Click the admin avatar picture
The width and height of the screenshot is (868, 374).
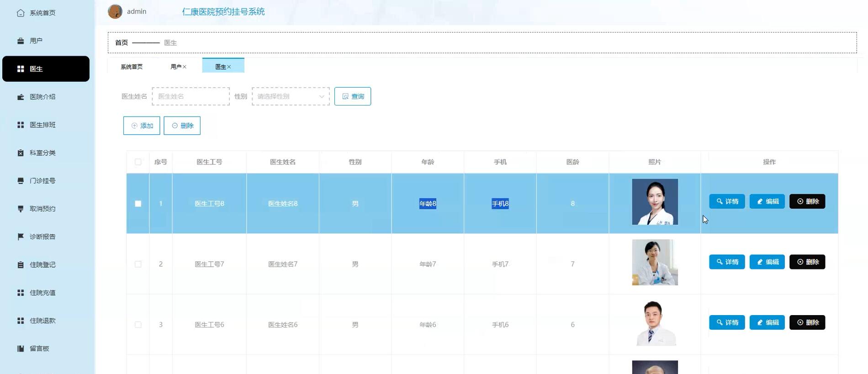[115, 11]
